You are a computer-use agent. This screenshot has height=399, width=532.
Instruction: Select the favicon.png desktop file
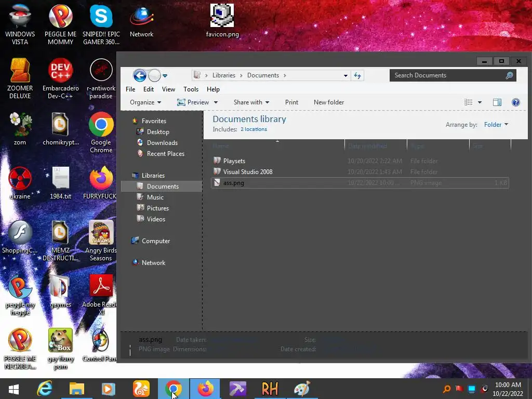[222, 21]
